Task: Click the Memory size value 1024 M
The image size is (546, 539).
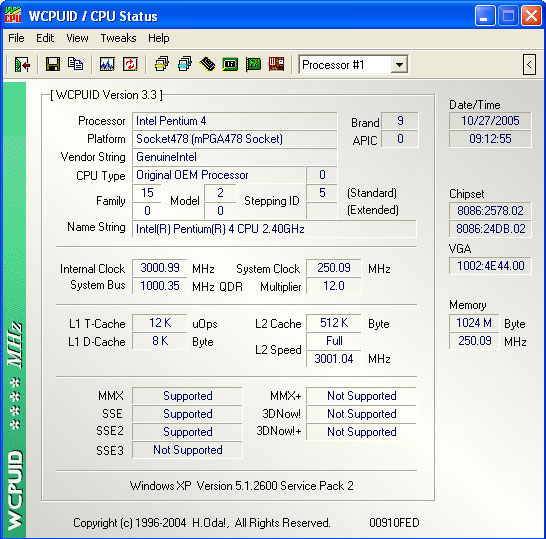Action: point(474,323)
